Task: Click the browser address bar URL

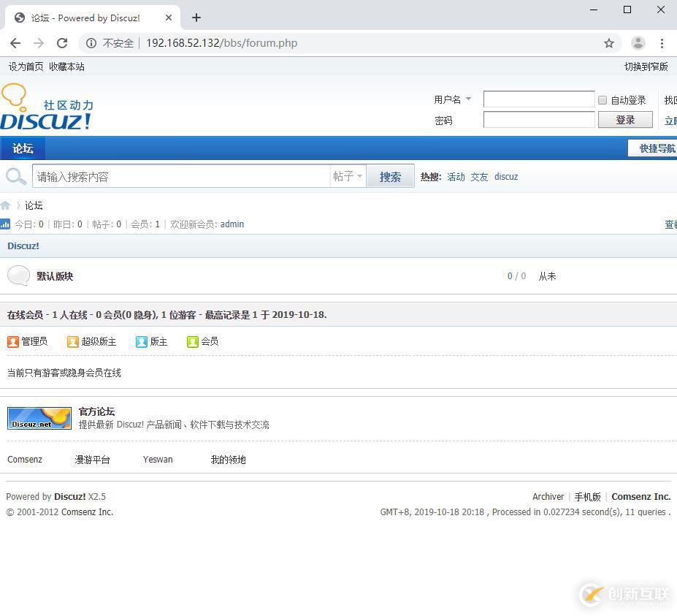Action: pyautogui.click(x=221, y=43)
